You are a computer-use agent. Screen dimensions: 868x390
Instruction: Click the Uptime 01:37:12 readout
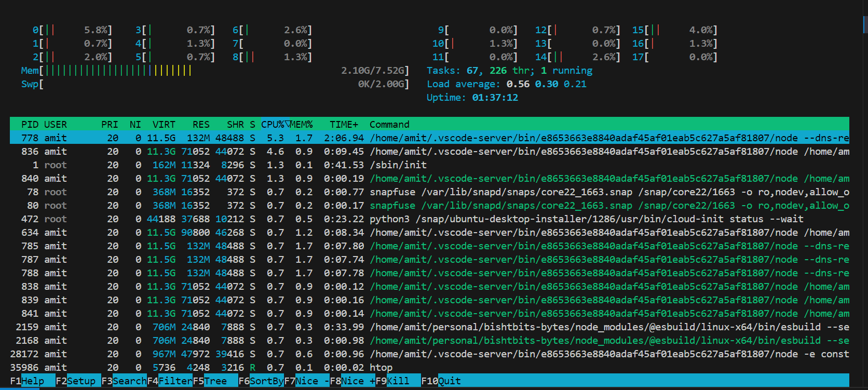point(472,97)
